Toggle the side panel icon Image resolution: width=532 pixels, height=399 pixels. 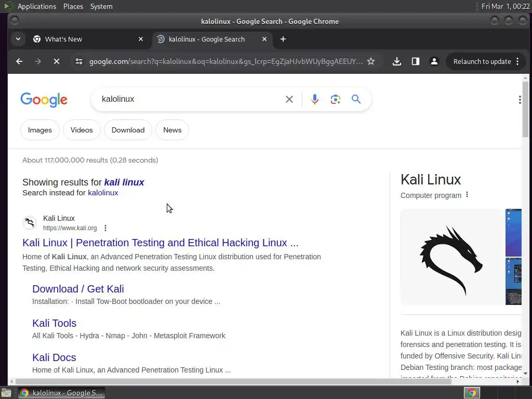tap(415, 61)
